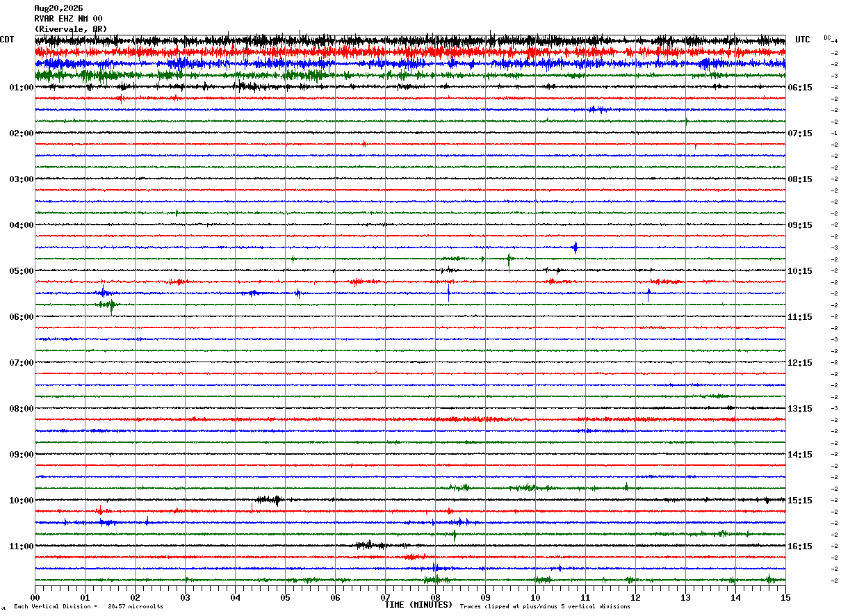The width and height of the screenshot is (841, 616).
Task: Click the 01:00 CDT hour label
Action: (x=22, y=88)
